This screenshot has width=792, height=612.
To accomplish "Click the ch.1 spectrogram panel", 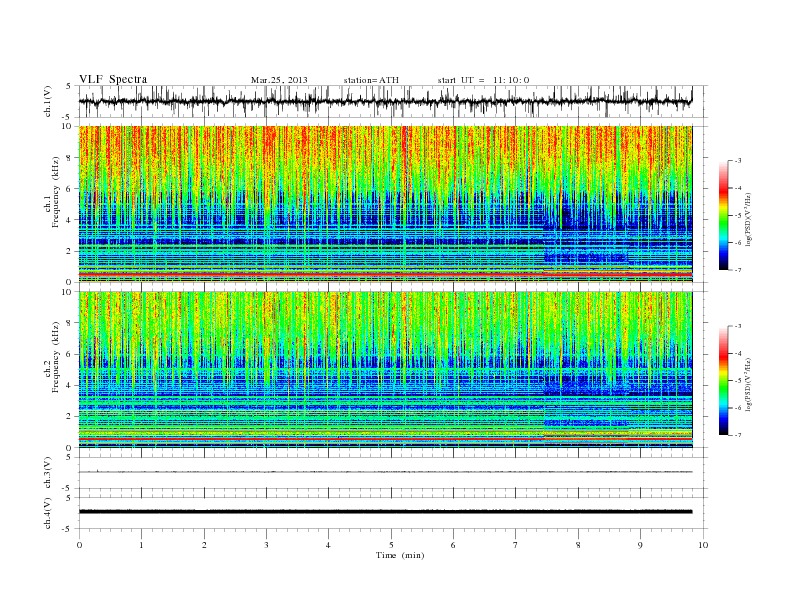I will click(x=385, y=204).
